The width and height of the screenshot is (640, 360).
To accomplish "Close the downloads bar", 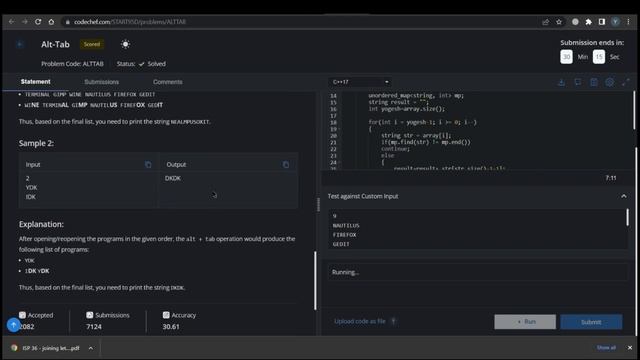I will (629, 348).
